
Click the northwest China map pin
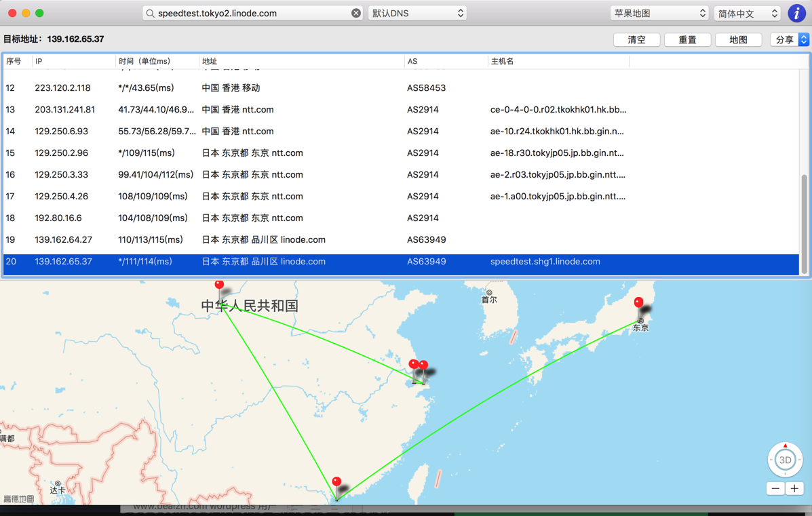(220, 285)
